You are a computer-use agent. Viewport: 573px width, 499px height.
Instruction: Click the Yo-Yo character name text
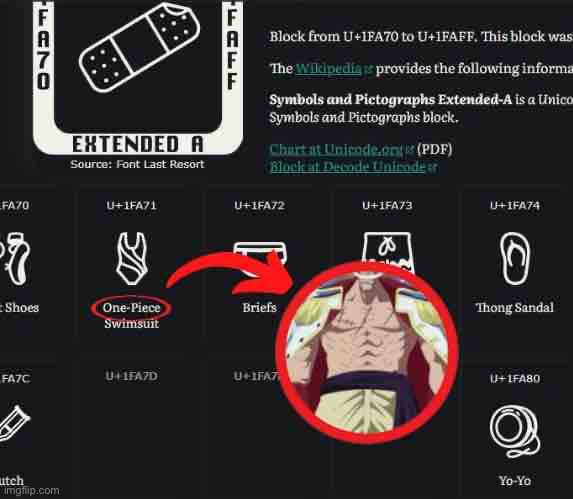(515, 481)
